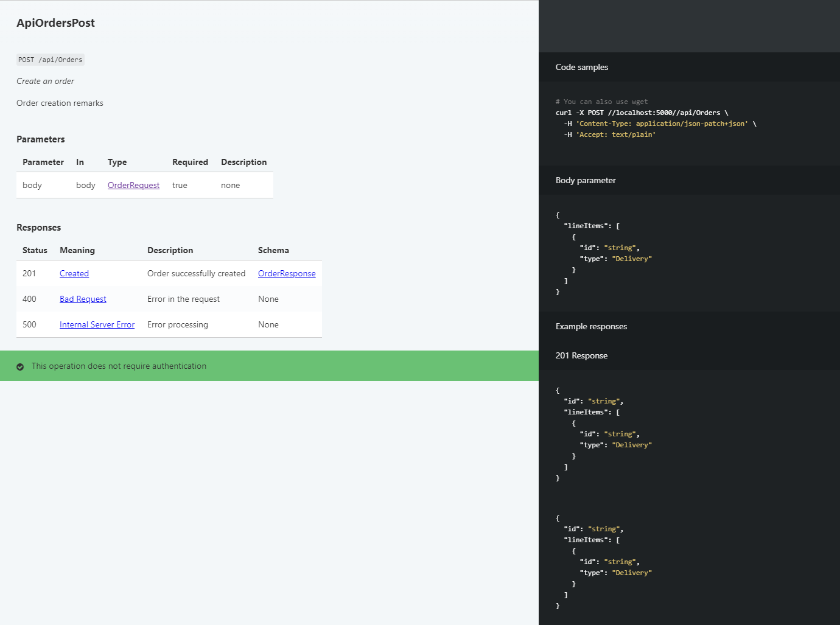This screenshot has height=625, width=840.
Task: Click the Create an order description text
Action: 45,81
